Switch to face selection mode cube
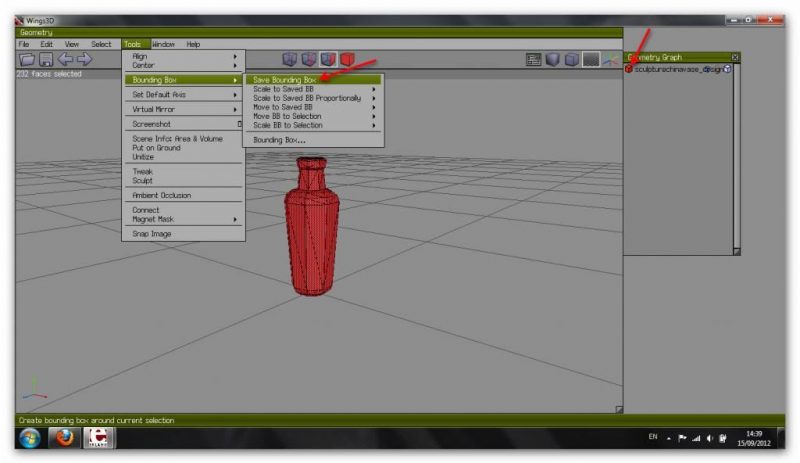Screen dimensions: 800x463 coord(328,60)
